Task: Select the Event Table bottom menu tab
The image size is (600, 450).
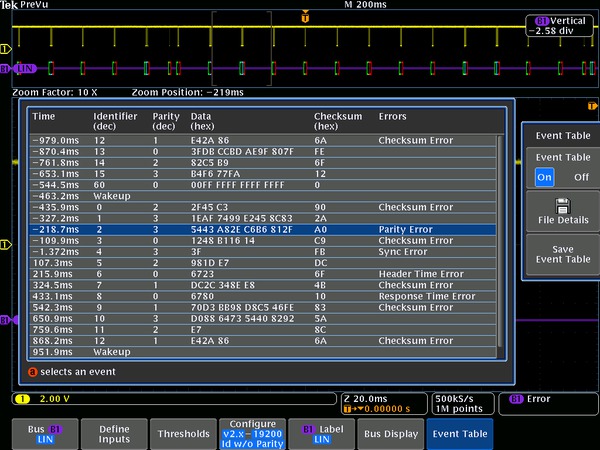Action: 459,433
